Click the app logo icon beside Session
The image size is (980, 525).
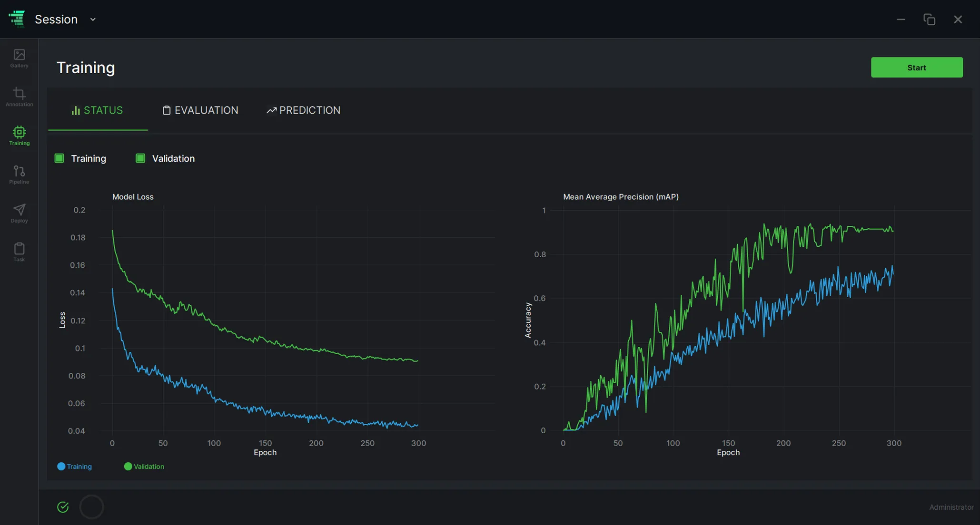17,19
